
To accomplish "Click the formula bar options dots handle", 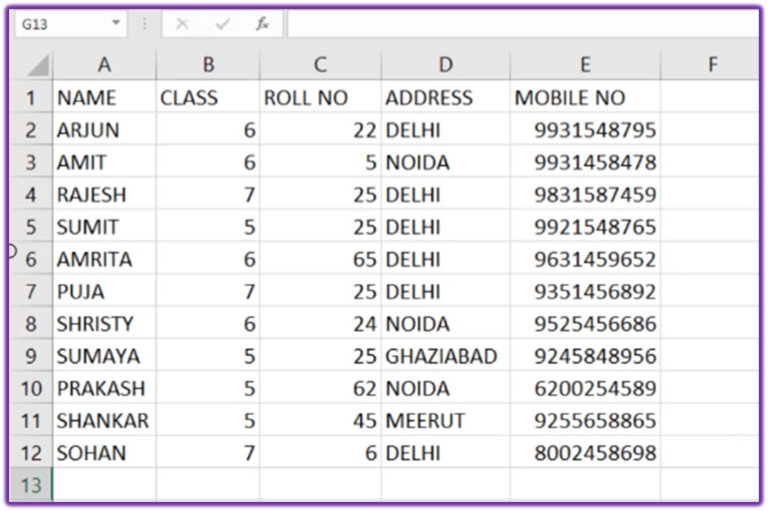I will pos(144,23).
